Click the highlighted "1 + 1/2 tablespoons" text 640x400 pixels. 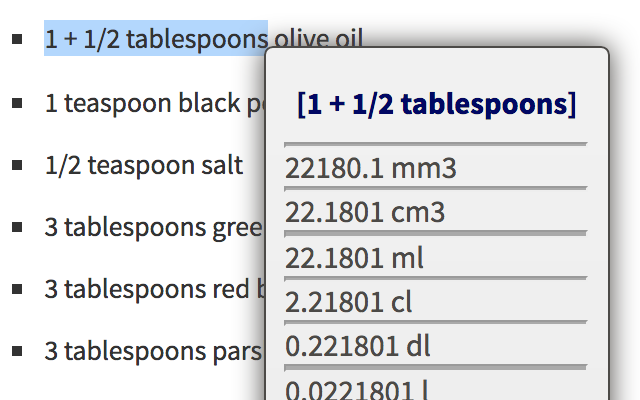(x=156, y=38)
